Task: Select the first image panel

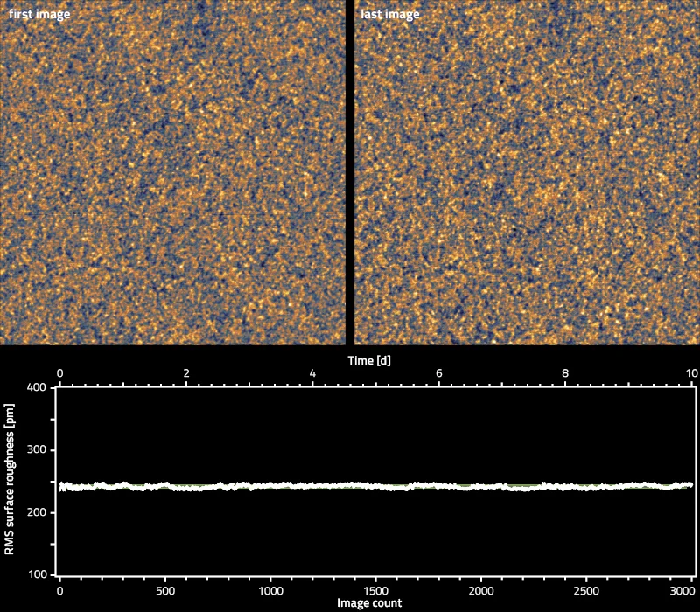Action: point(175,175)
